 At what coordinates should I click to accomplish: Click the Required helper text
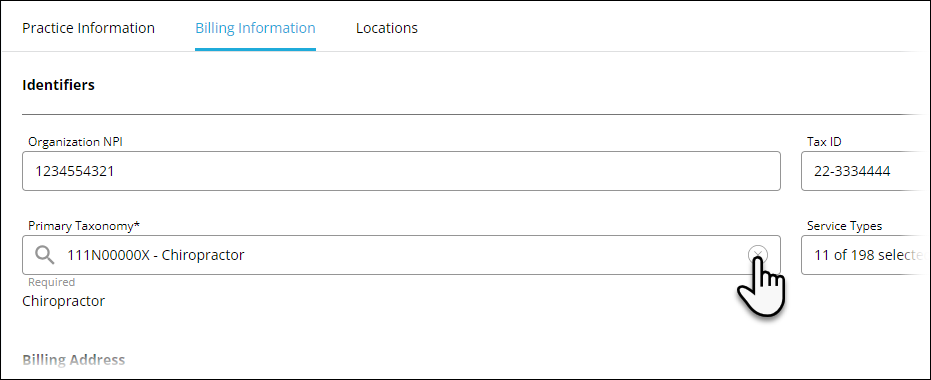click(52, 282)
